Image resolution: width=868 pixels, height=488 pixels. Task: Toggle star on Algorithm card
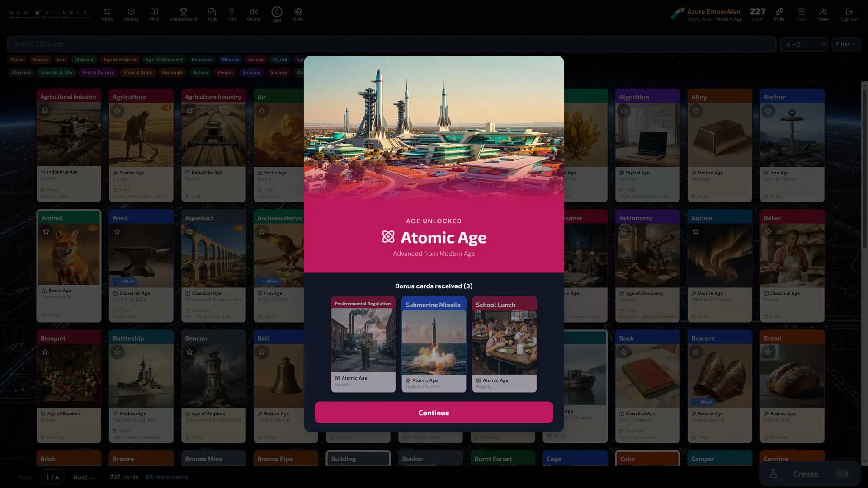(x=623, y=111)
